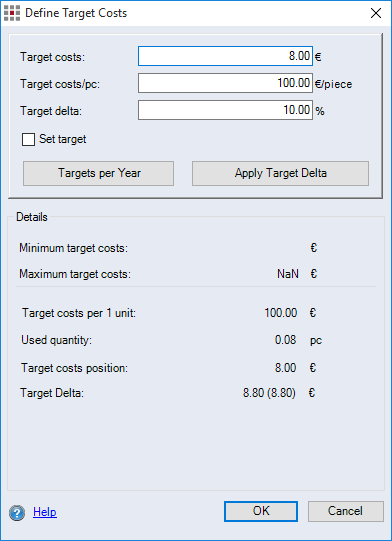Click the Target costs position value 8.00
Image resolution: width=392 pixels, height=541 pixels.
(x=285, y=368)
